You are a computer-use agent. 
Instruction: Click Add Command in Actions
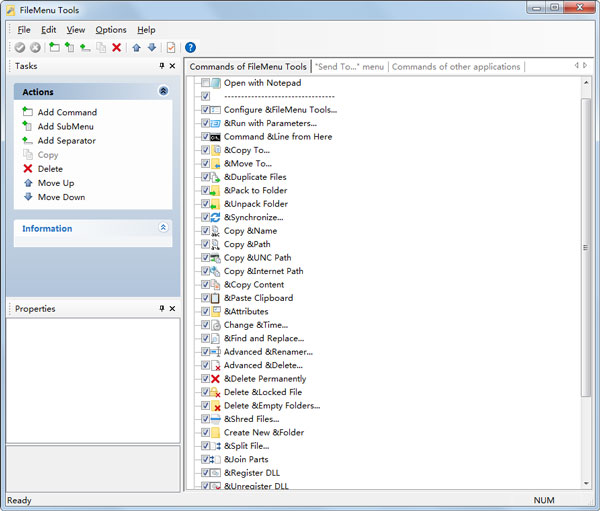click(x=60, y=112)
